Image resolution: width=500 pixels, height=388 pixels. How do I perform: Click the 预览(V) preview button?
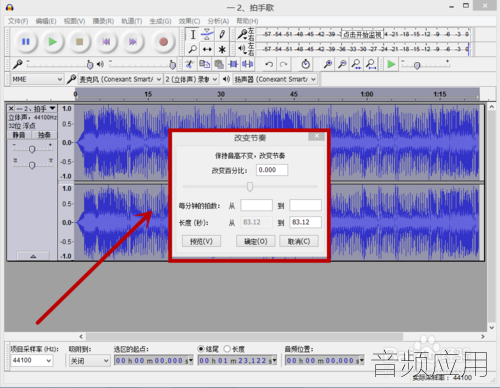[201, 241]
